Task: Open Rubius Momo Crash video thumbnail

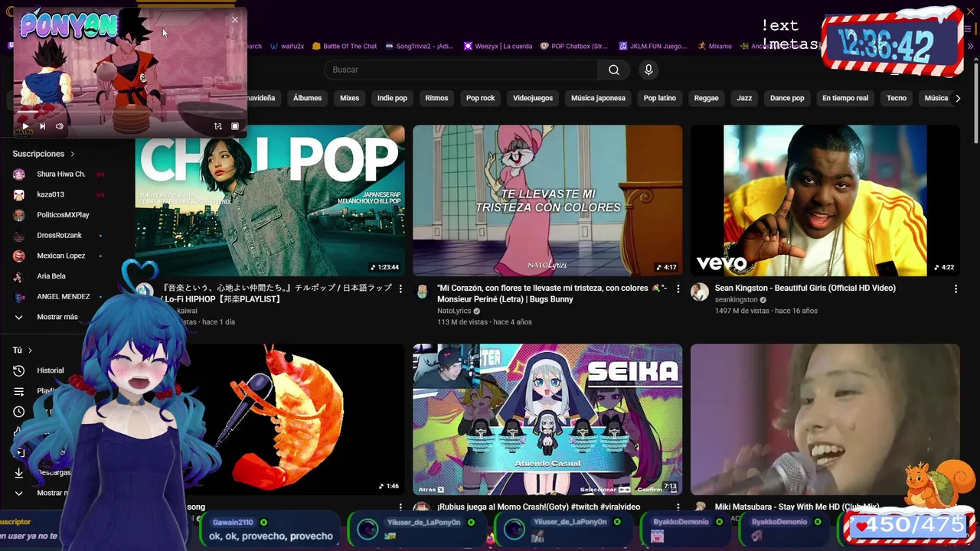Action: coord(547,419)
